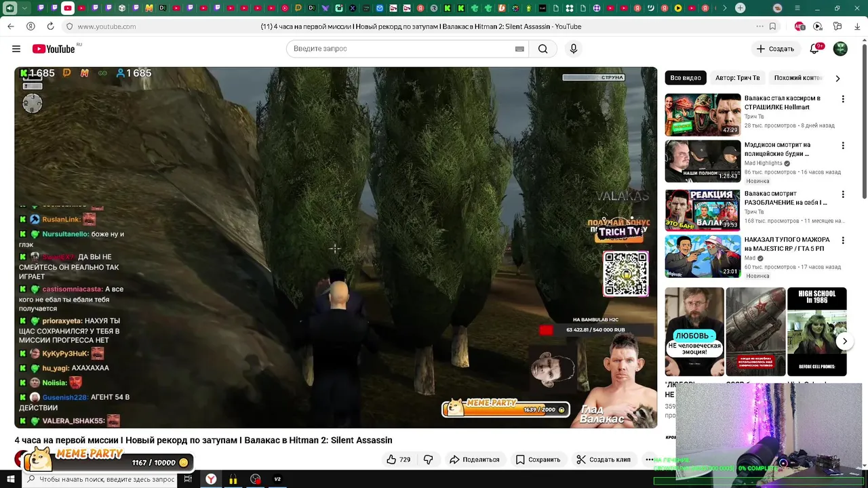Open the "ЛЮБОВЬ" short thumbnail
Image resolution: width=868 pixels, height=488 pixels.
[694, 331]
